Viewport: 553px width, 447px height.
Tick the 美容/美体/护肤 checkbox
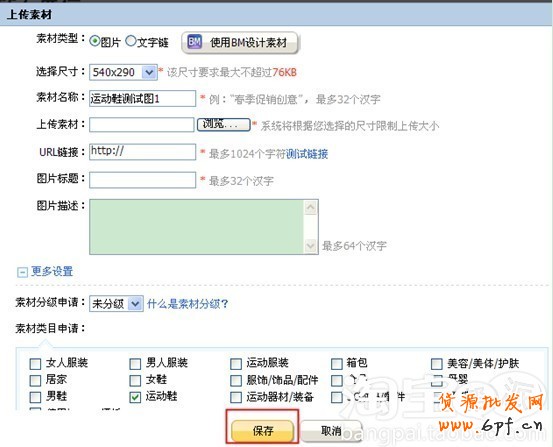pos(437,364)
